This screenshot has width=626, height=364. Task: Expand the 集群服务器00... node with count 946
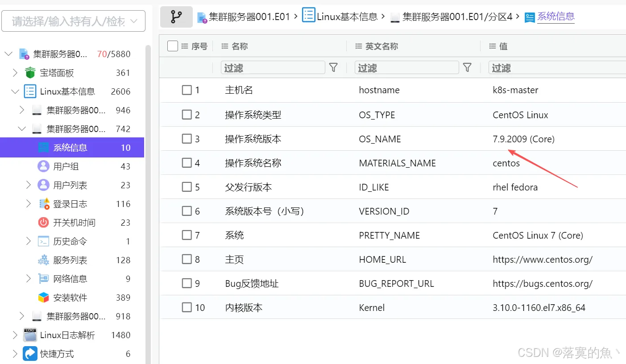tap(22, 110)
